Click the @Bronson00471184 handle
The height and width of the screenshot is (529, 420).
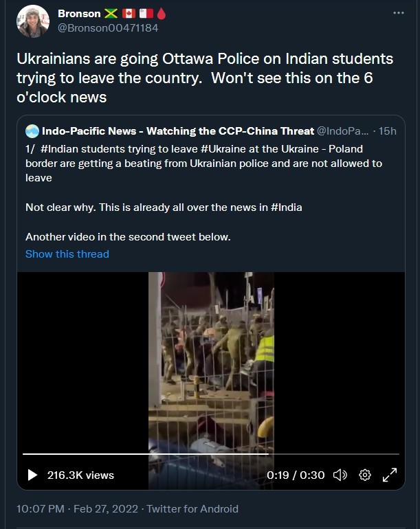click(x=108, y=28)
